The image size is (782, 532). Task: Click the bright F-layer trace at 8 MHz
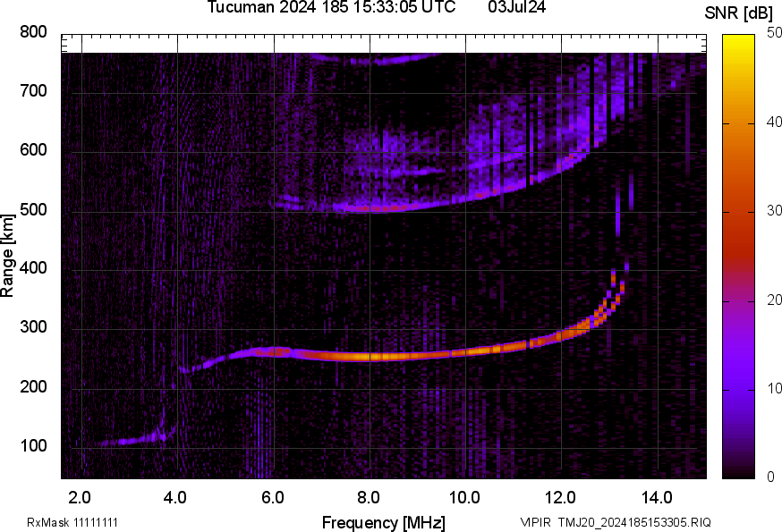pos(370,357)
